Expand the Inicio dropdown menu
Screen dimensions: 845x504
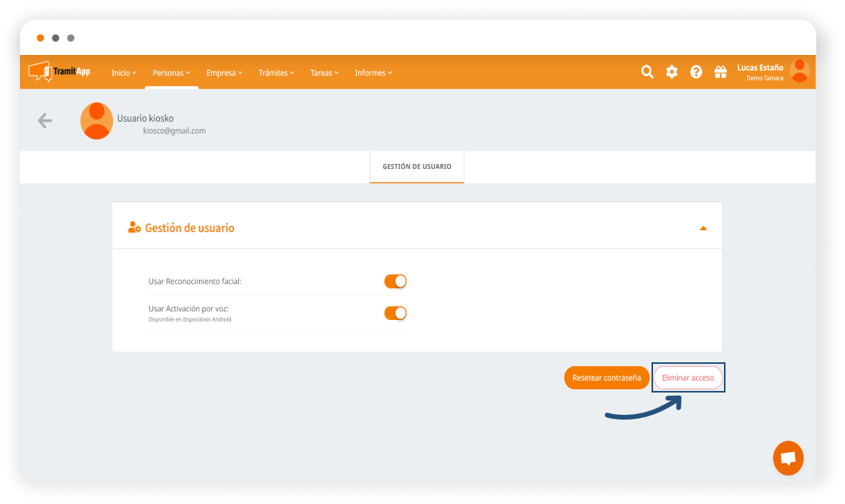[x=123, y=72]
